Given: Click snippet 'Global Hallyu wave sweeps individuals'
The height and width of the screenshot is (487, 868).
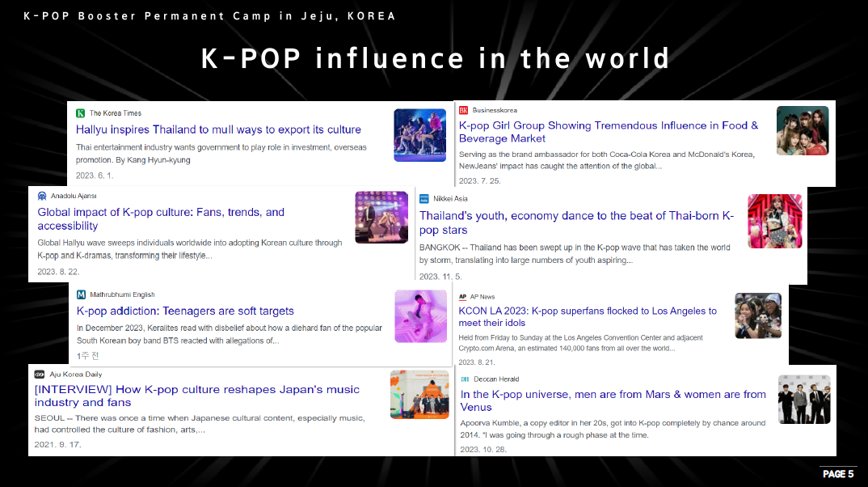Looking at the screenshot, I should (189, 249).
